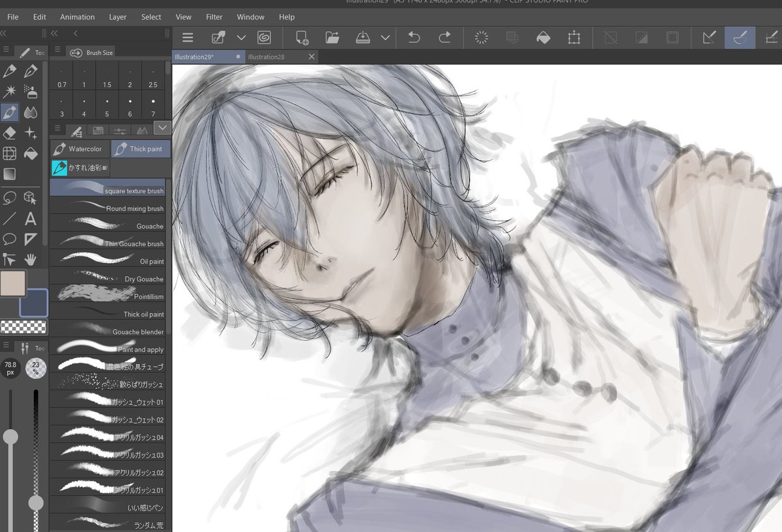
Task: Pick the beige main color swatch
Action: pyautogui.click(x=13, y=283)
